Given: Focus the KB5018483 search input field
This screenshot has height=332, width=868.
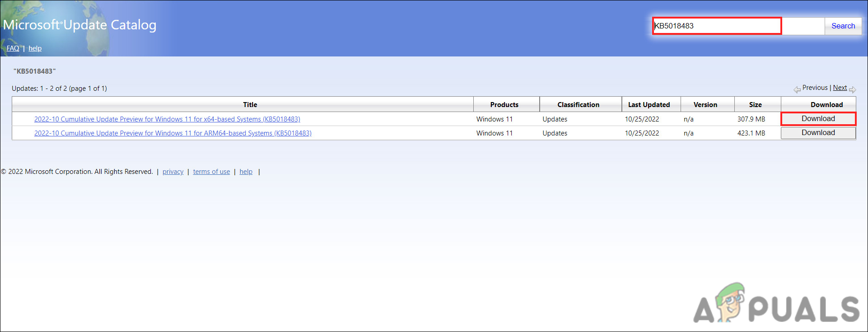Looking at the screenshot, I should pyautogui.click(x=739, y=26).
